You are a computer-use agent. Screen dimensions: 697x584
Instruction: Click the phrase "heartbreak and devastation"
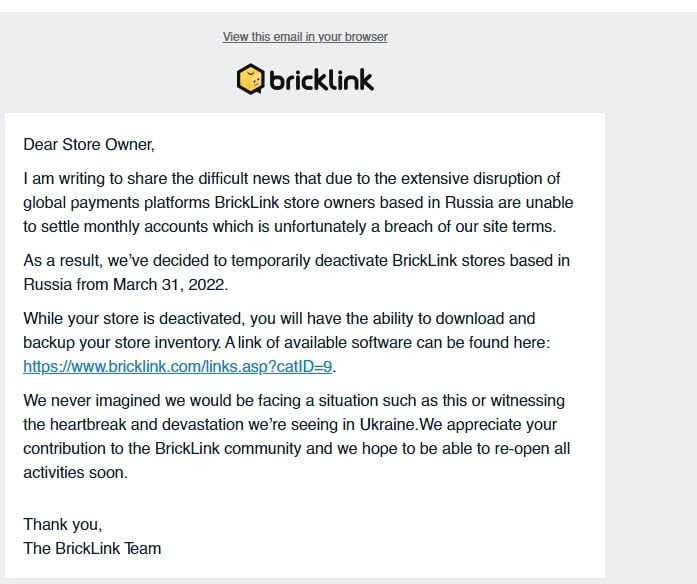[x=147, y=425]
